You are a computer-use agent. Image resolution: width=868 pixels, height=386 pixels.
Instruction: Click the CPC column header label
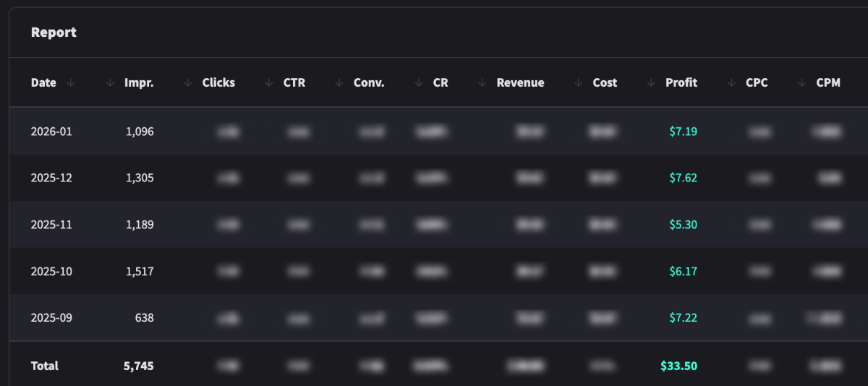click(757, 83)
